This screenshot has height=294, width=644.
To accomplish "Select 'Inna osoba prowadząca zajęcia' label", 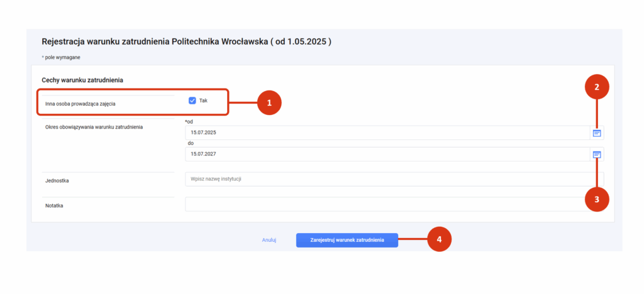I will click(x=80, y=104).
